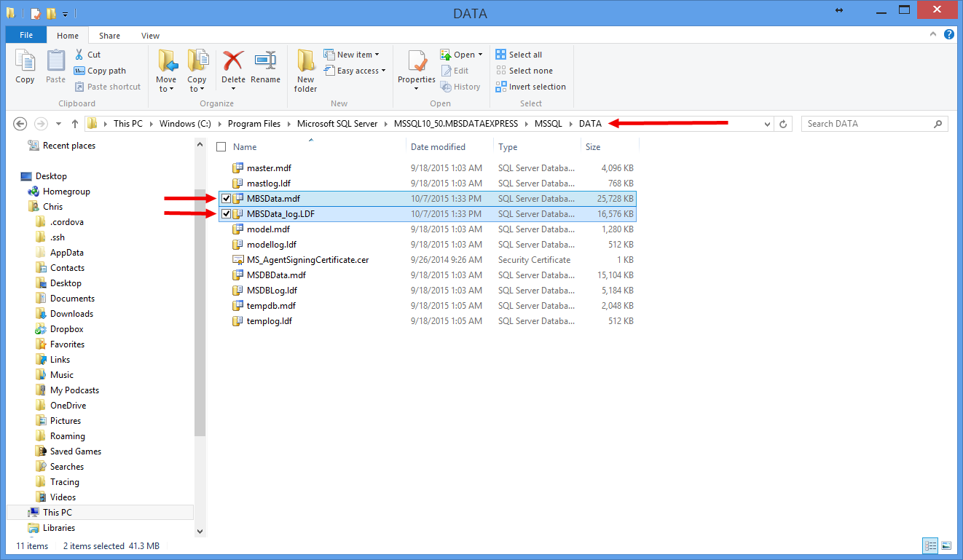Viewport: 963px width, 560px height.
Task: Click Invert selection in ribbon
Action: coord(530,87)
